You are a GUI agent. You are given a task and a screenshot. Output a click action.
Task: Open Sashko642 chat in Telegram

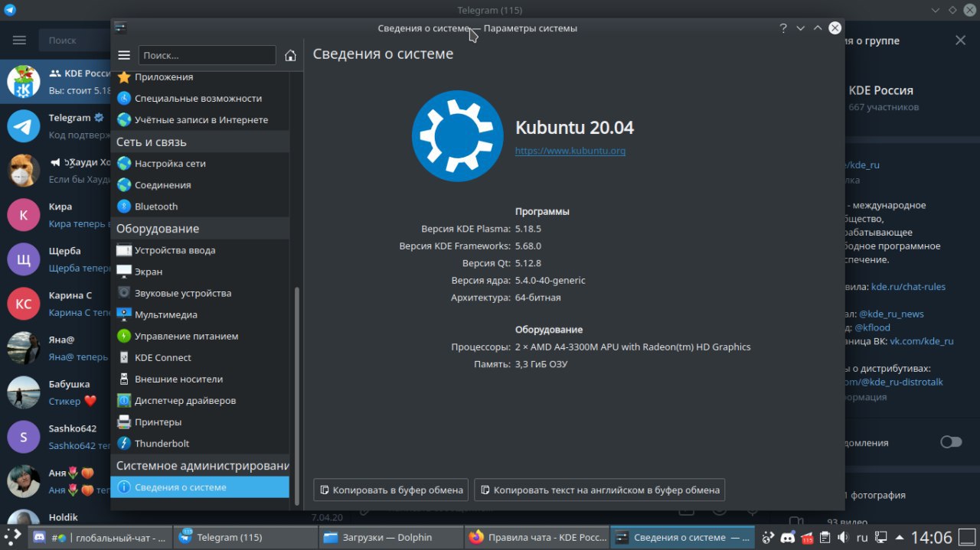click(55, 437)
